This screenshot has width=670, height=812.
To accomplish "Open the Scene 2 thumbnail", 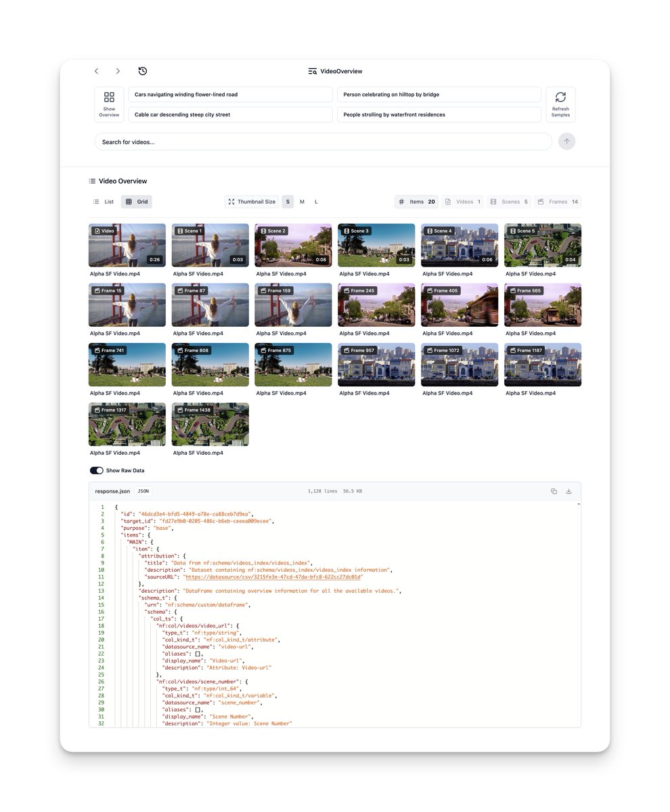I will tap(294, 246).
